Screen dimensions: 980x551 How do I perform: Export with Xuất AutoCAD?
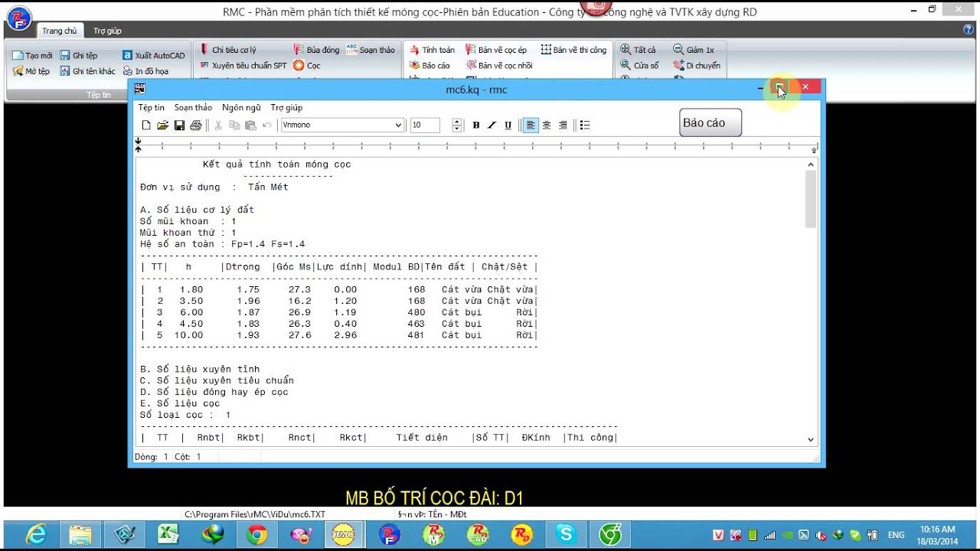click(x=153, y=56)
